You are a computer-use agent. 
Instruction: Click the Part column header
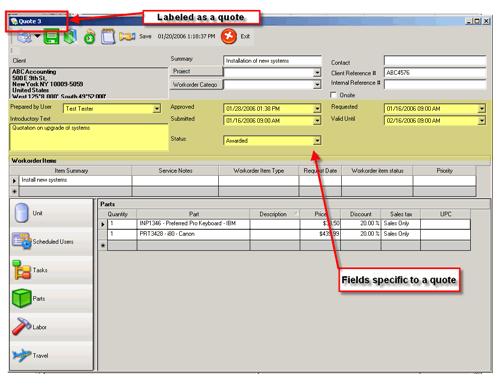point(193,214)
